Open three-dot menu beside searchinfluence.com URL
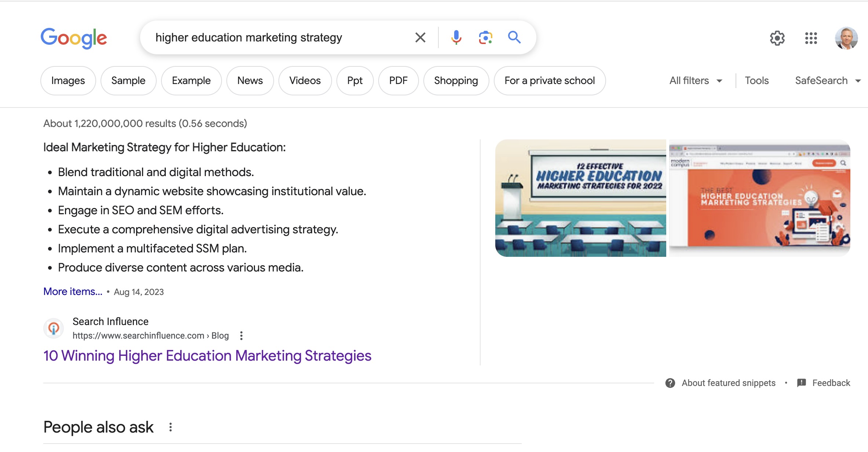The image size is (868, 452). tap(241, 336)
